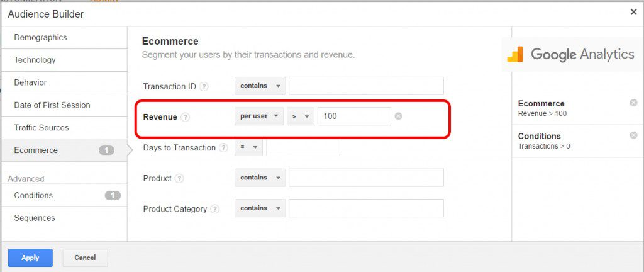Open the Product Category contains dropdown
The height and width of the screenshot is (272, 644).
pos(260,208)
